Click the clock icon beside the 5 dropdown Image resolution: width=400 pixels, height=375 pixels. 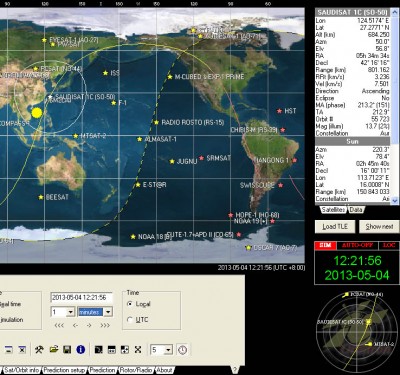click(x=182, y=350)
